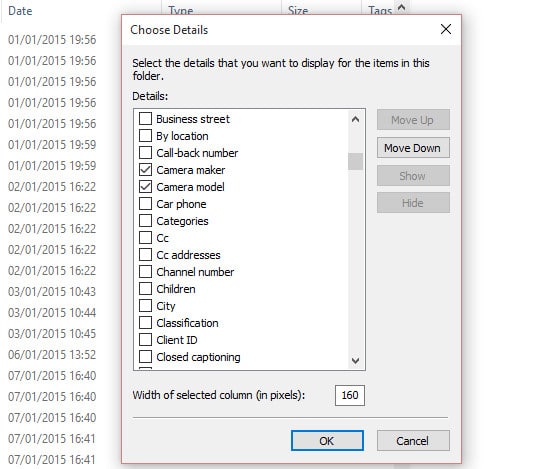Click the details list scrollbar thumb
This screenshot has height=469, width=546.
tap(355, 162)
